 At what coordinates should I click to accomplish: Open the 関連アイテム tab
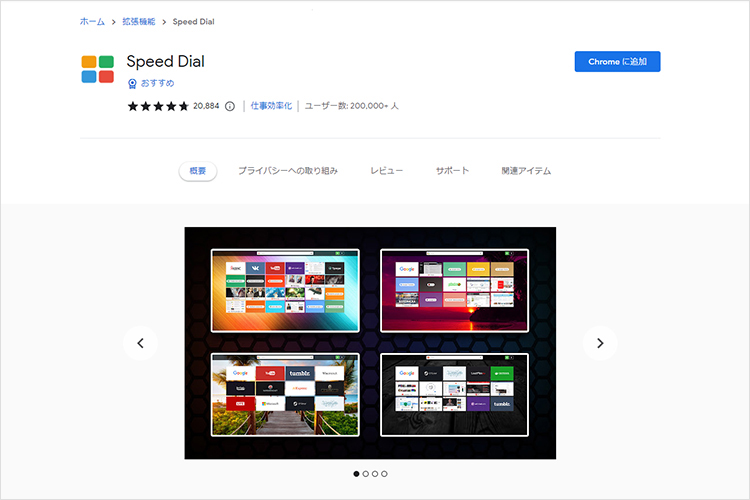pyautogui.click(x=526, y=171)
